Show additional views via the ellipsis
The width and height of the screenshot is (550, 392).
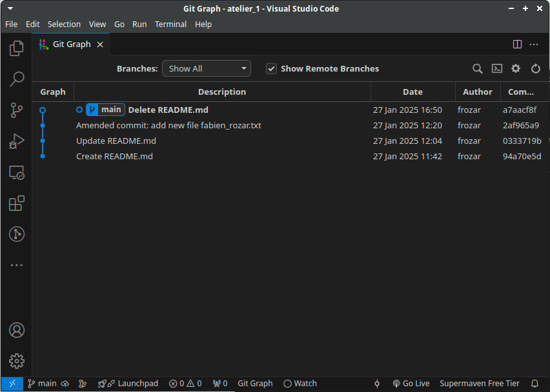pos(17,265)
